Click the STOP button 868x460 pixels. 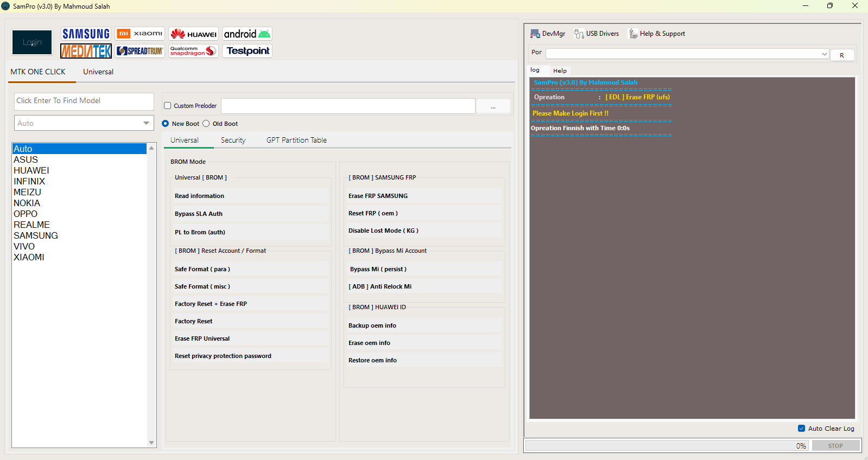(x=835, y=446)
